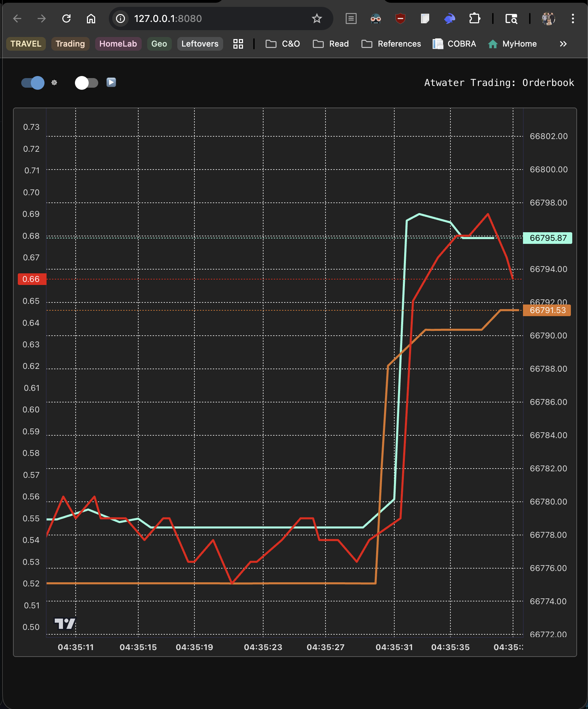Expand hidden bookmarks with the double chevron
This screenshot has height=709, width=588.
[563, 44]
